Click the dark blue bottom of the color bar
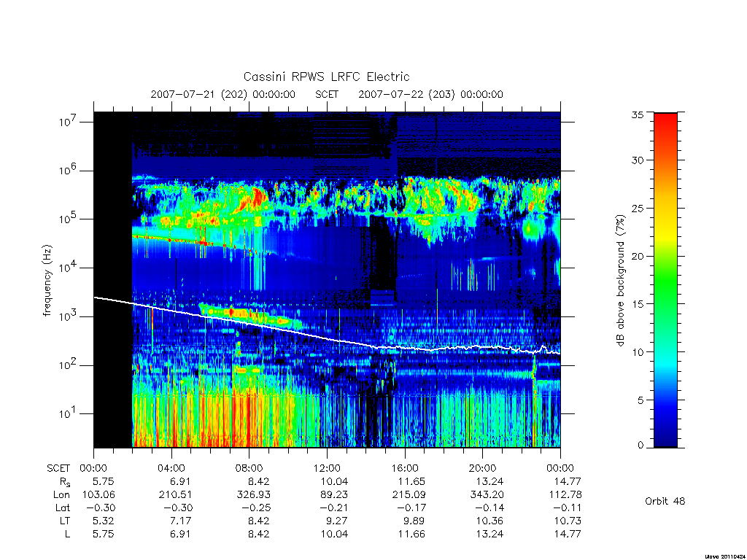The image size is (747, 560). [x=665, y=438]
